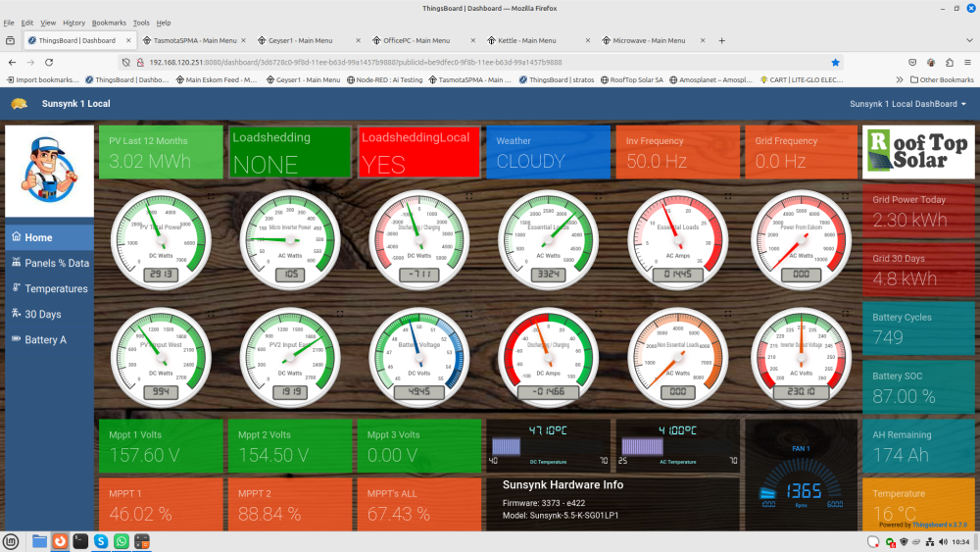
Task: Click the Panels % Data sidebar icon
Action: [x=17, y=263]
